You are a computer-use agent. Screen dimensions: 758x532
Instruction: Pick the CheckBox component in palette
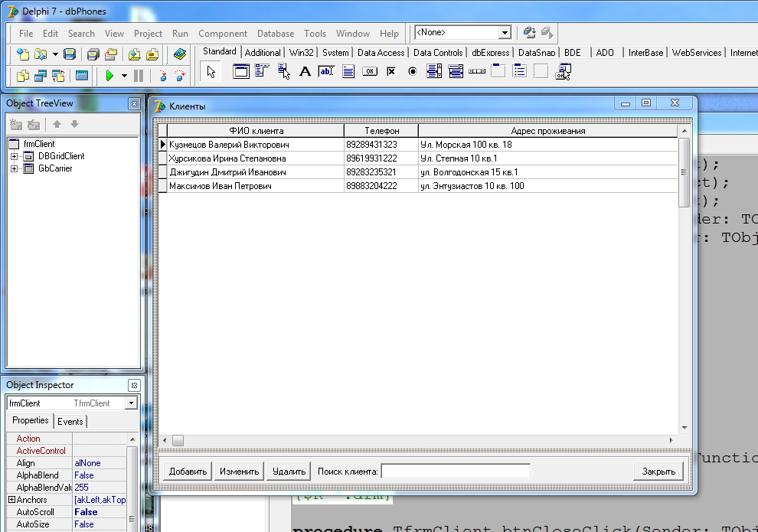pyautogui.click(x=391, y=71)
